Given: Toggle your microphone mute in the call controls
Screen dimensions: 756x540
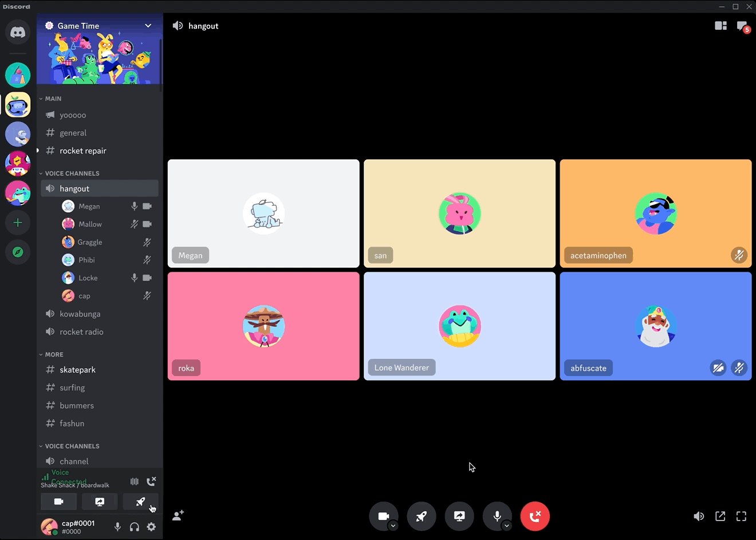Looking at the screenshot, I should [497, 514].
